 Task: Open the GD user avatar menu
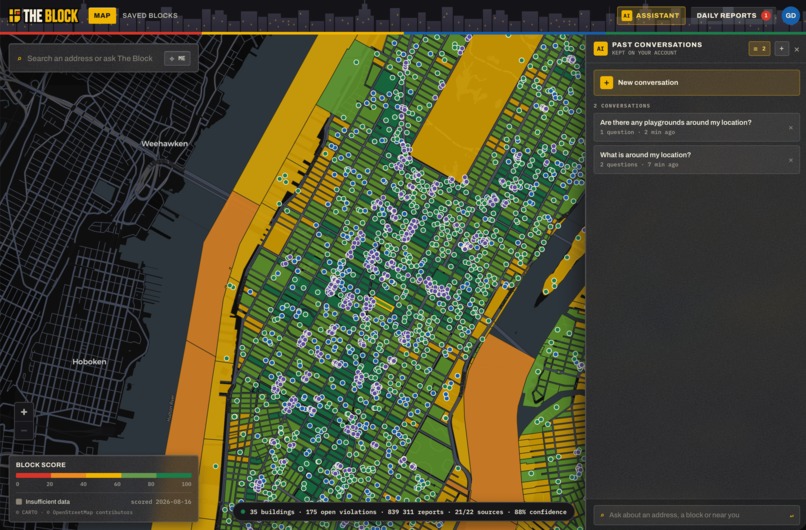click(x=791, y=15)
